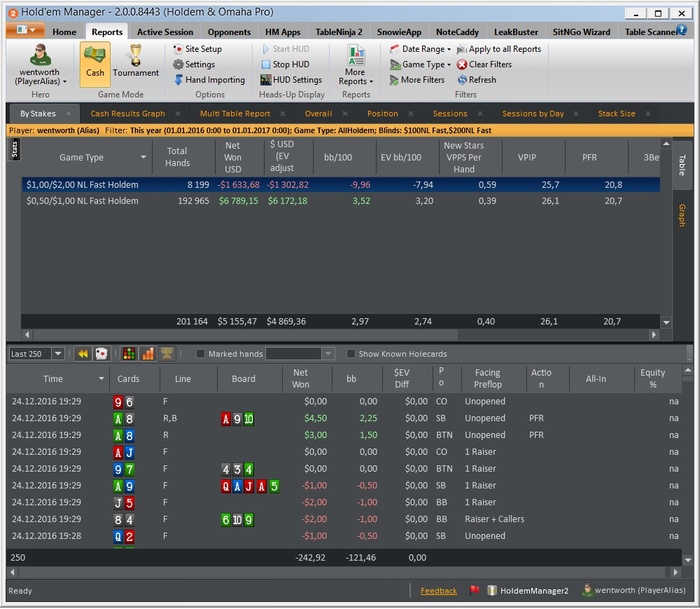Click HoldemManager2 database in status bar
700x609 pixels.
click(x=528, y=591)
